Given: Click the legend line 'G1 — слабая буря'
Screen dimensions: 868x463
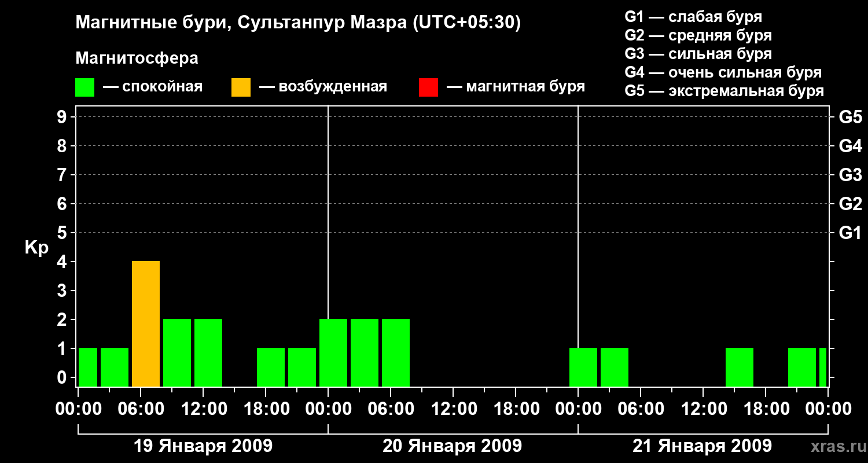Looking at the screenshot, I should click(693, 17).
